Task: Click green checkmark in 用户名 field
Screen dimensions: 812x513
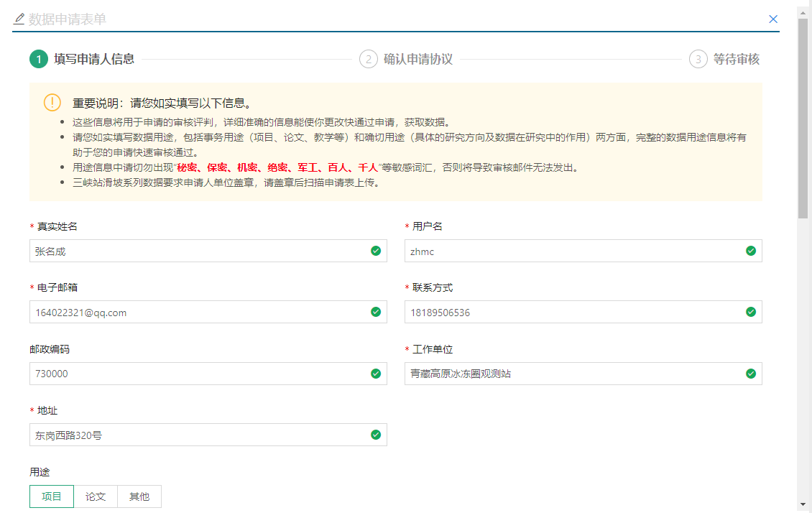Action: click(750, 251)
